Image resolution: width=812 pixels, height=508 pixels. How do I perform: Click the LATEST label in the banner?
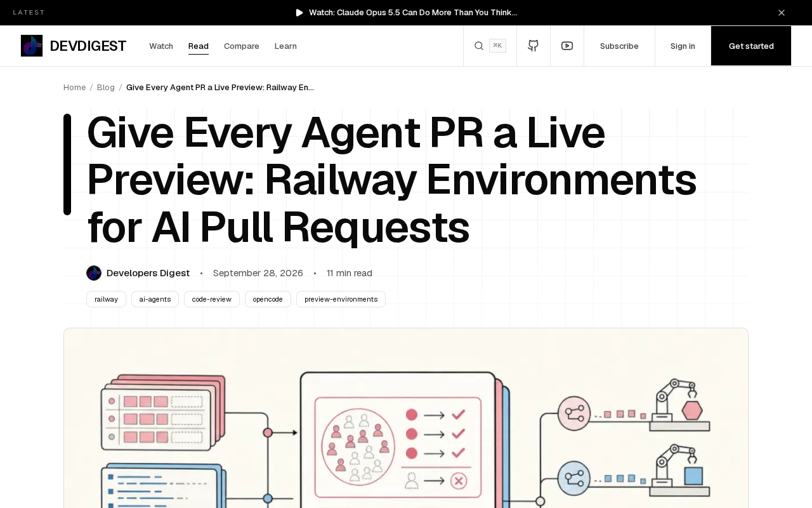coord(29,13)
